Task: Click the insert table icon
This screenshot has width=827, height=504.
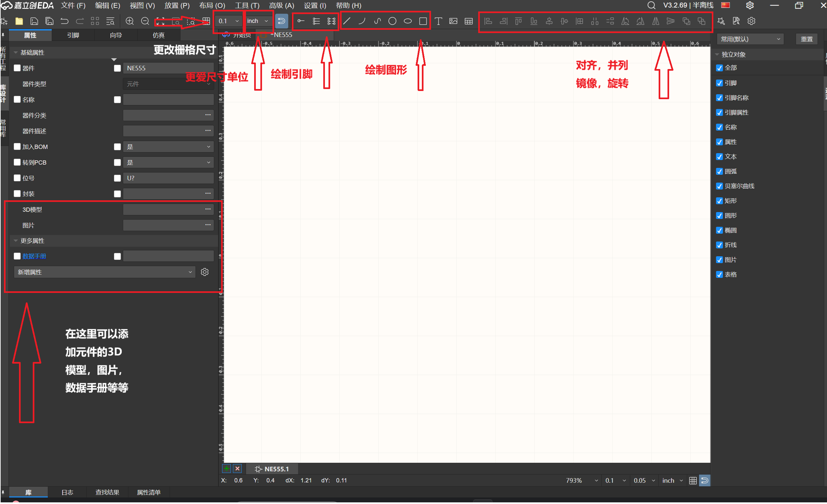Action: (x=469, y=21)
